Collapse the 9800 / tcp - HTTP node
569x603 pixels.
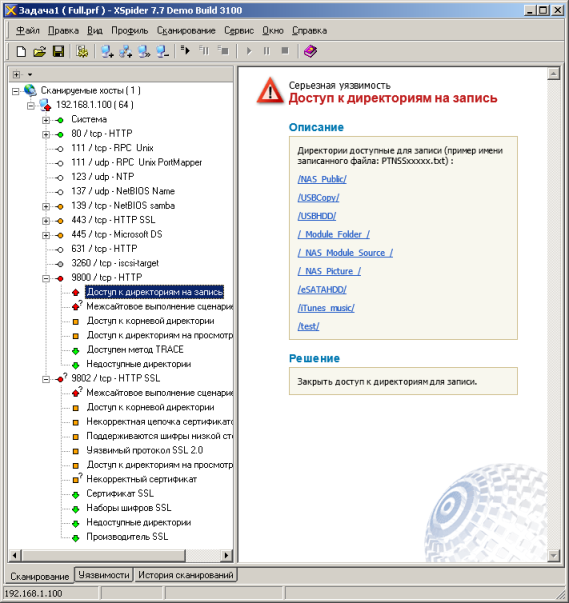click(x=46, y=278)
